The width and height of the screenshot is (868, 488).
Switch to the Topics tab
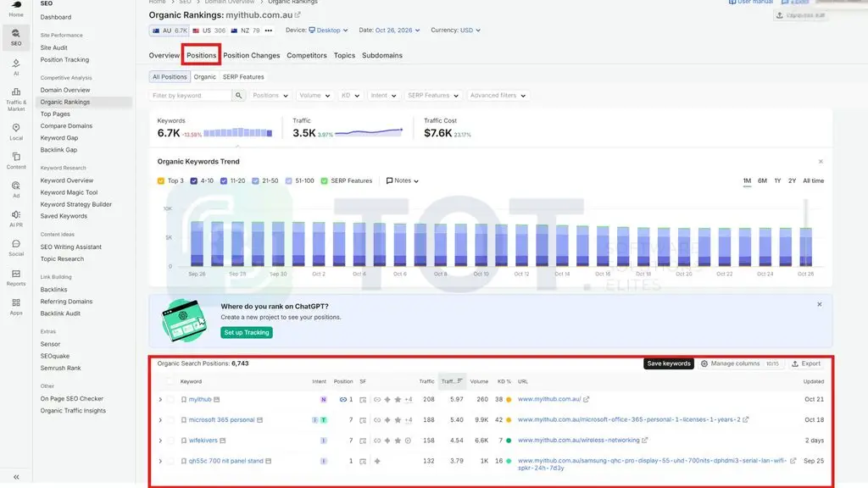[344, 55]
